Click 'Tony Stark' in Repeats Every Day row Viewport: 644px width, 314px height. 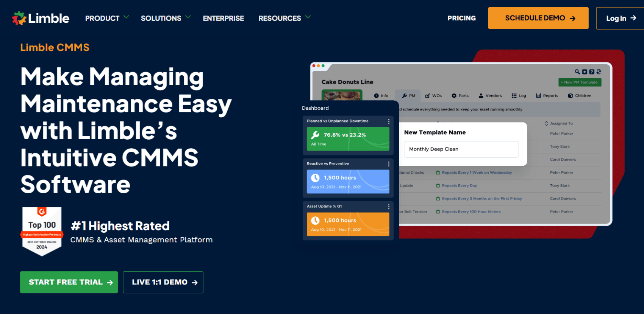tap(560, 186)
